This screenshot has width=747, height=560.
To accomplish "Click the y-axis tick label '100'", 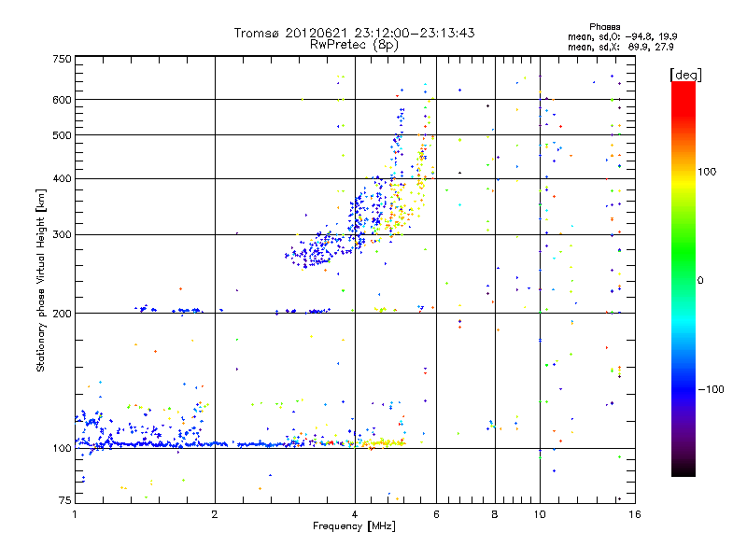I will [x=62, y=449].
